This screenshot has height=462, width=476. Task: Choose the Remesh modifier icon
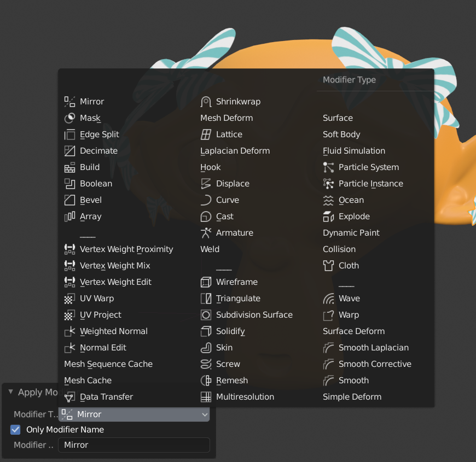click(206, 380)
